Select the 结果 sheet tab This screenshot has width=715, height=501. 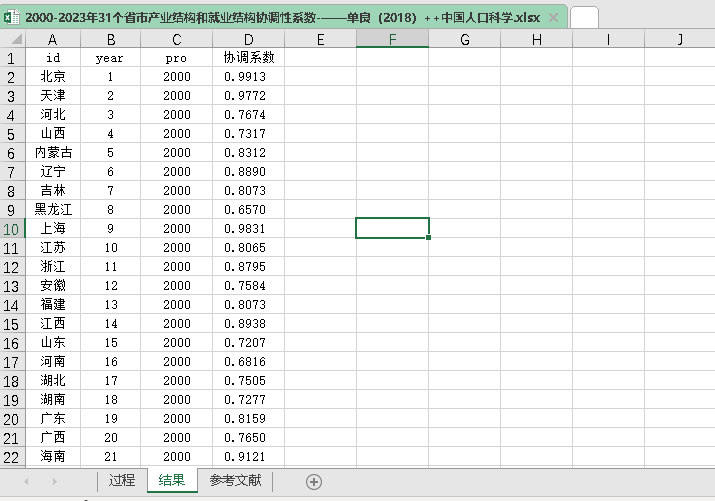click(x=172, y=480)
